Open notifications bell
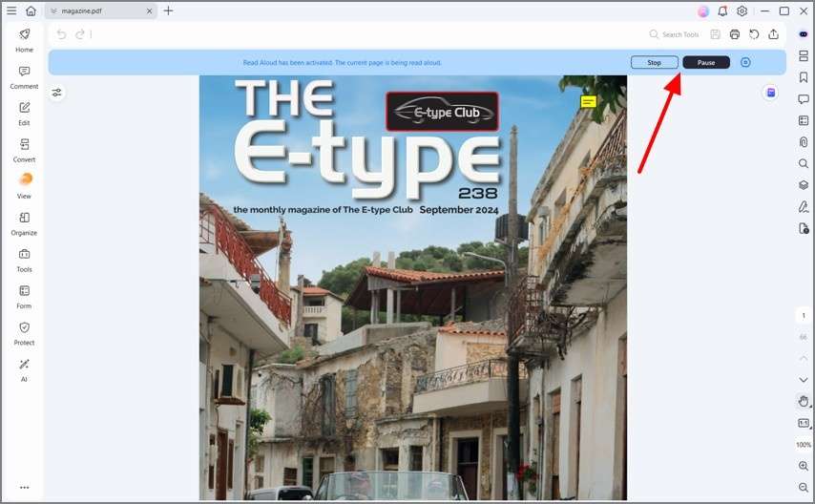This screenshot has width=815, height=504. 722,10
